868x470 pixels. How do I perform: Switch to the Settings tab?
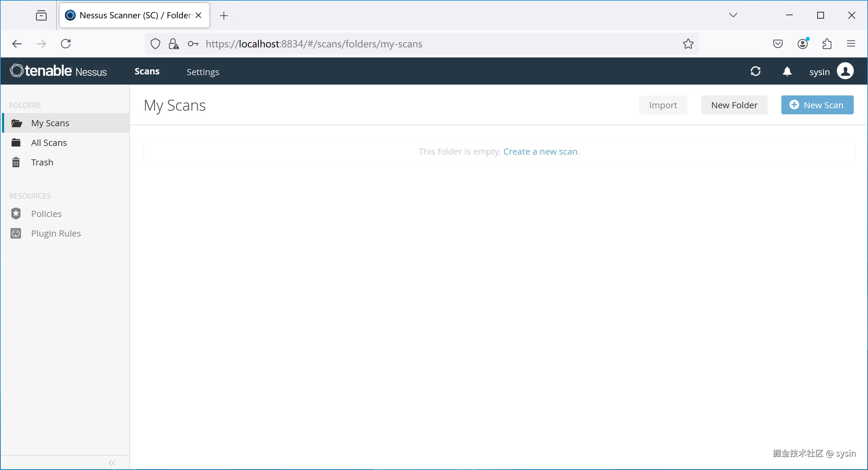[x=203, y=72]
